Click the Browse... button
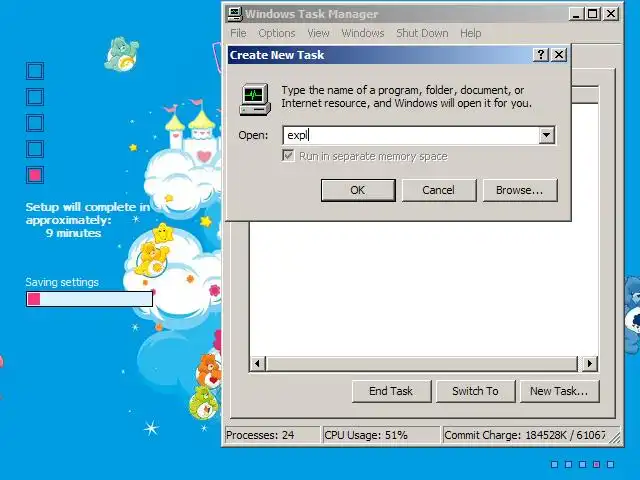The width and height of the screenshot is (640, 480). click(x=520, y=190)
